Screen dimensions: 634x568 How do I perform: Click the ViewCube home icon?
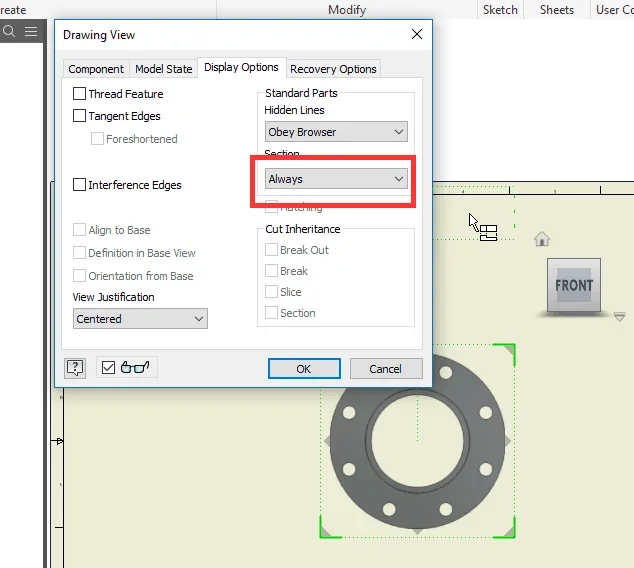542,239
